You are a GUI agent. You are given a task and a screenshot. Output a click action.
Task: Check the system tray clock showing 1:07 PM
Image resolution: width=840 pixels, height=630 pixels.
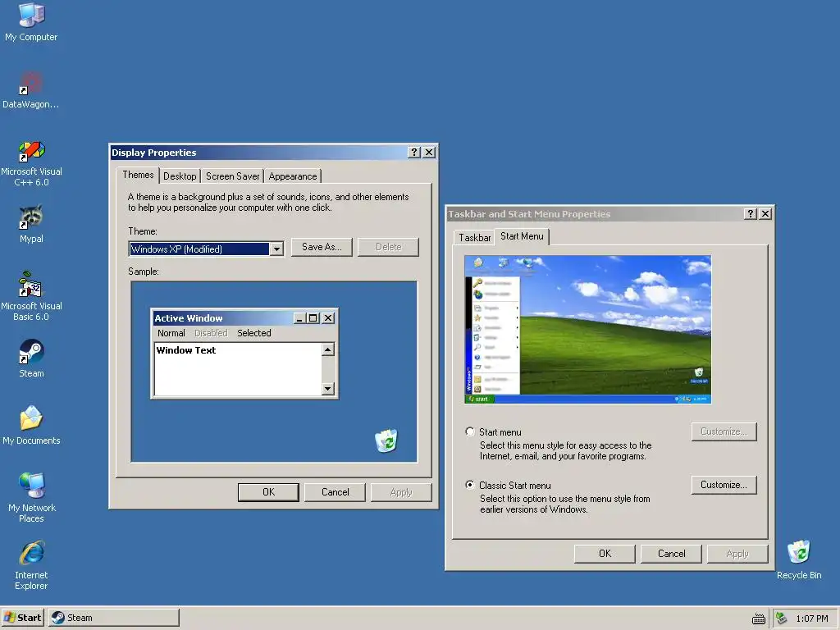811,619
